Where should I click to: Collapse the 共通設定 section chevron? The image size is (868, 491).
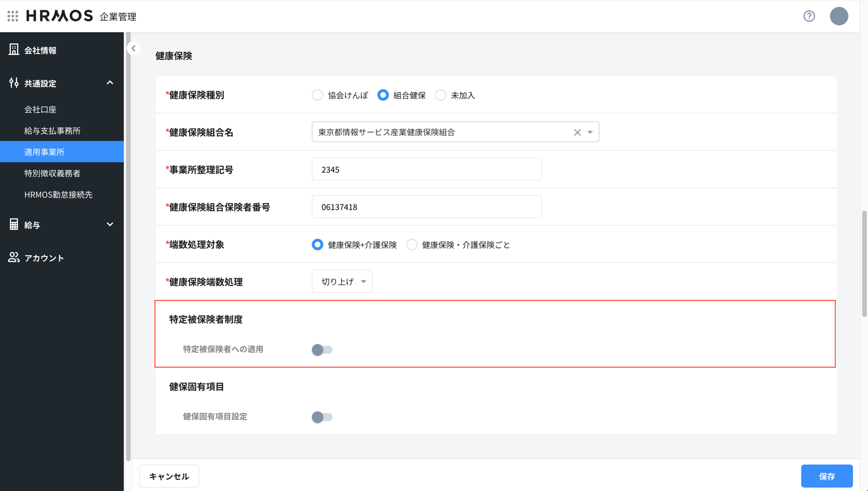click(110, 83)
